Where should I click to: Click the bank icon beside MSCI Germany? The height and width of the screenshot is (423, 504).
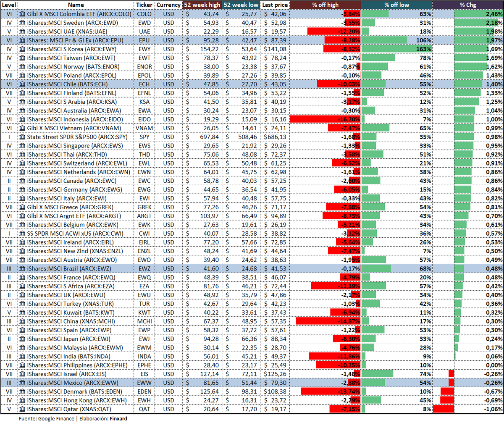pyautogui.click(x=22, y=189)
